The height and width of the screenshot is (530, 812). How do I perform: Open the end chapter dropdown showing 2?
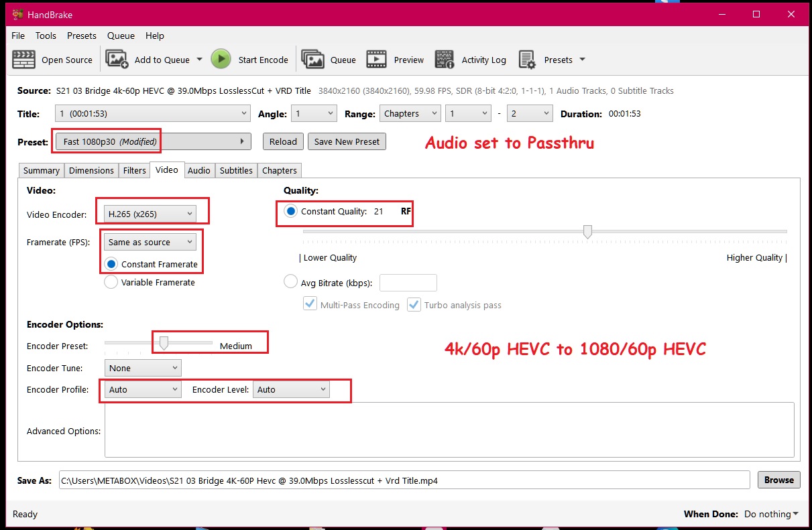coord(529,114)
